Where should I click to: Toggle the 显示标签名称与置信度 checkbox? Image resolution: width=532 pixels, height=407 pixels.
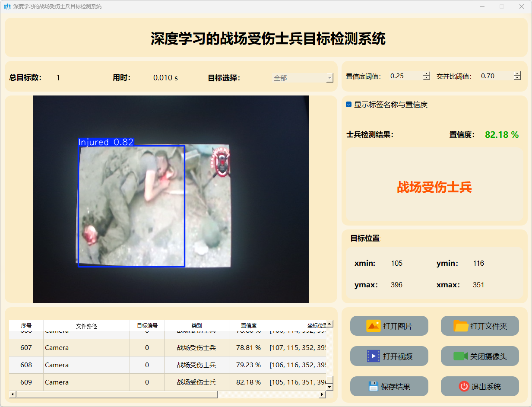pyautogui.click(x=349, y=105)
